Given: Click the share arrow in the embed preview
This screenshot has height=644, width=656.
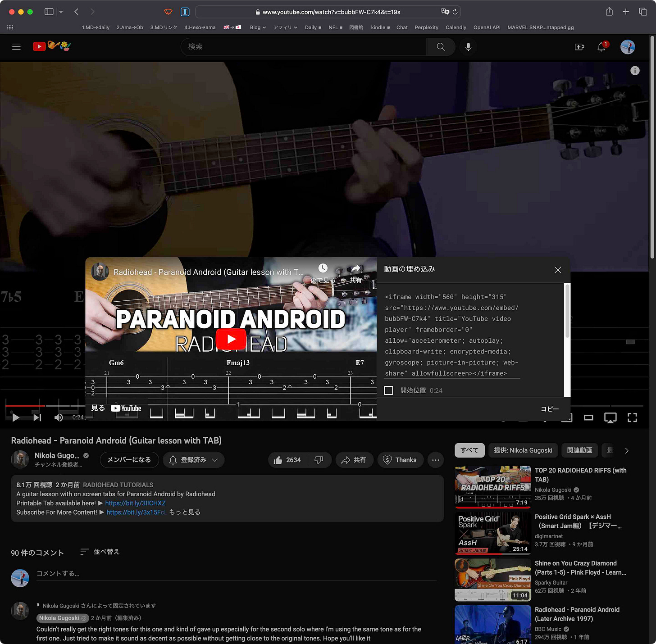Looking at the screenshot, I should coord(356,269).
